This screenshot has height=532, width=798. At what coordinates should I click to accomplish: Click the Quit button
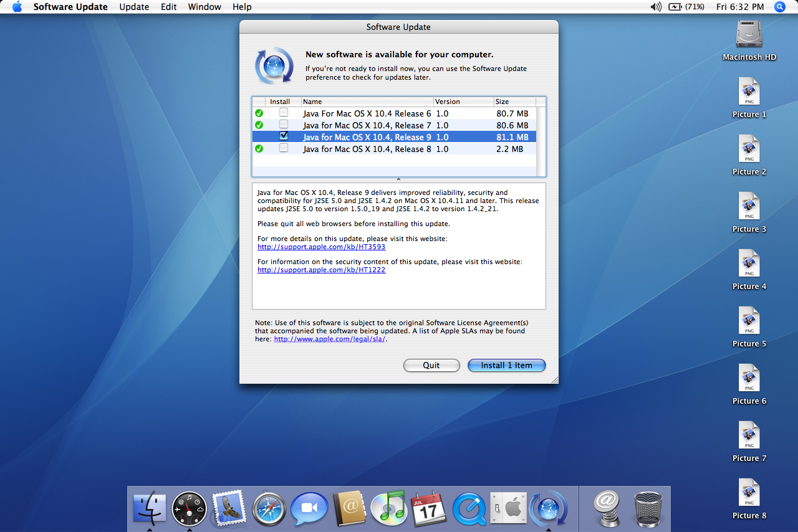pyautogui.click(x=431, y=366)
